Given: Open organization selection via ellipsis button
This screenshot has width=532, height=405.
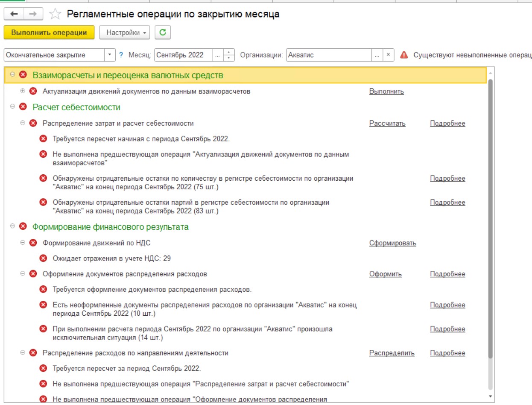Looking at the screenshot, I should point(377,55).
